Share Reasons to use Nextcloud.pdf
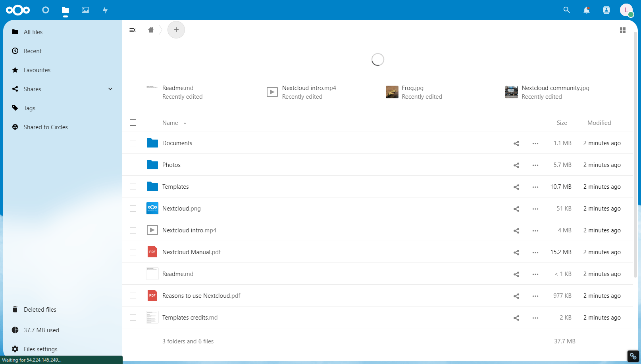The width and height of the screenshot is (641, 364). 516,296
